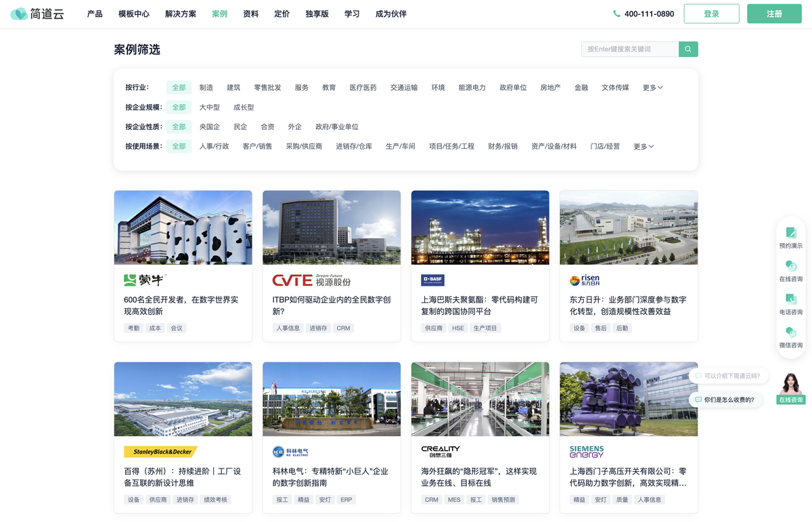Open 模板中心 in the navigation

click(x=134, y=14)
